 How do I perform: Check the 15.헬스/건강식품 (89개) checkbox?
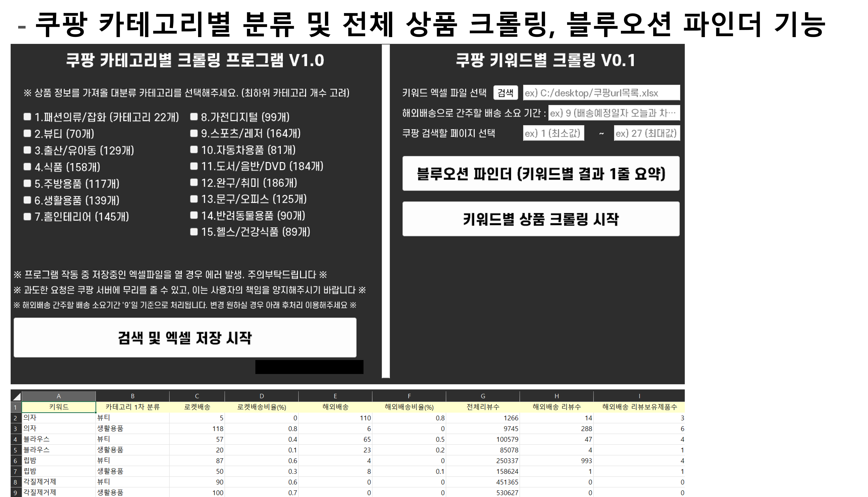(x=194, y=232)
